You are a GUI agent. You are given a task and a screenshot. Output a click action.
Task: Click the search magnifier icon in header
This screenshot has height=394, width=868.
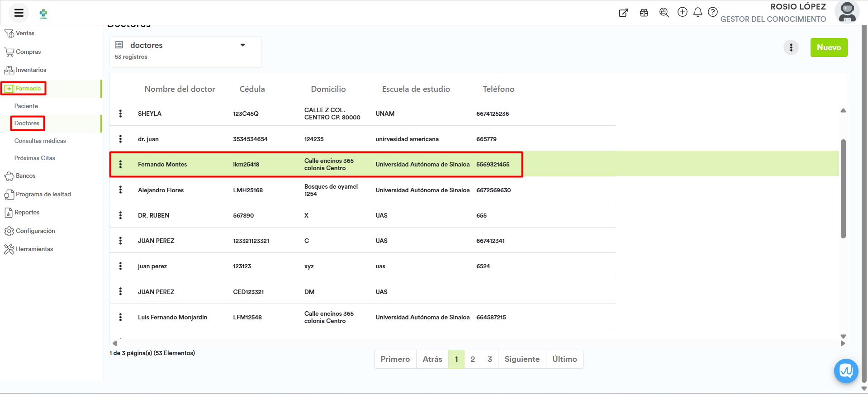664,13
